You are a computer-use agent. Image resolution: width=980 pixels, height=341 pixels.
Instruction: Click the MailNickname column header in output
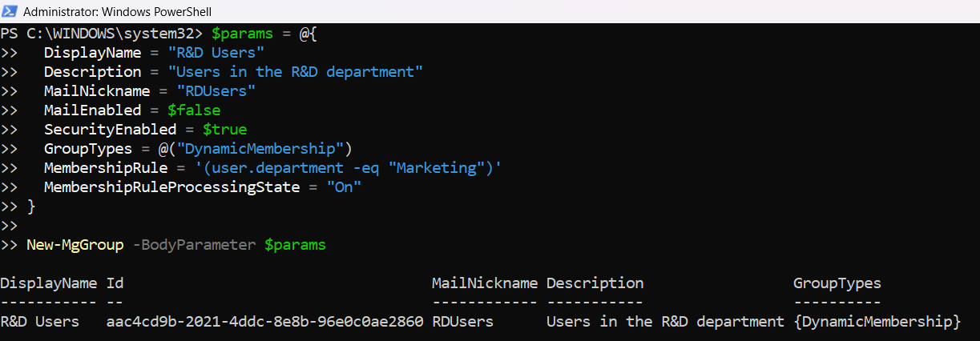(x=484, y=283)
